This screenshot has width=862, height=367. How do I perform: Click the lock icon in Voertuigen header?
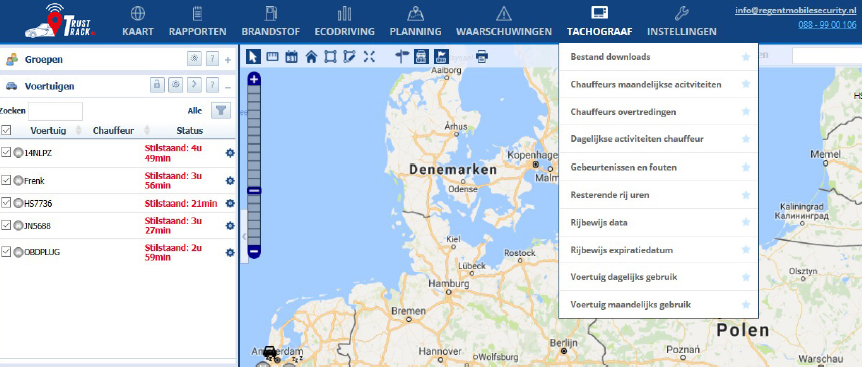coord(157,85)
